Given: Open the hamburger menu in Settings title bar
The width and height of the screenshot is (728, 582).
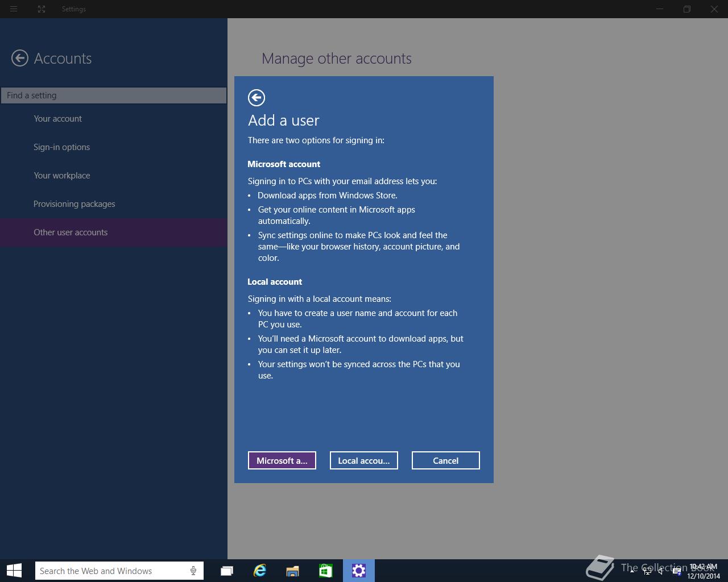Looking at the screenshot, I should [14, 9].
